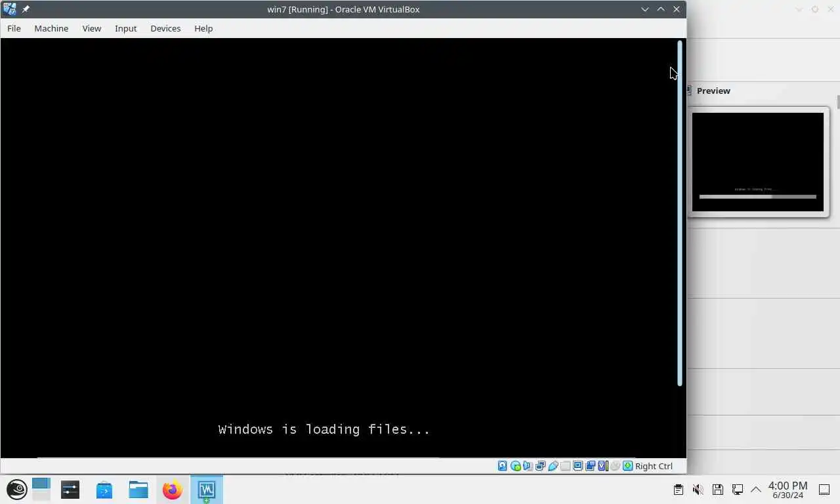Image resolution: width=840 pixels, height=504 pixels.
Task: Click the shared folders status icon
Action: pos(565,466)
